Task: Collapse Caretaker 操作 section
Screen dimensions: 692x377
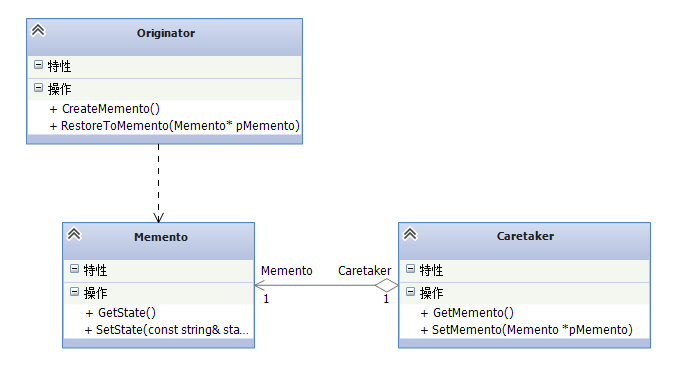Action: pyautogui.click(x=410, y=292)
